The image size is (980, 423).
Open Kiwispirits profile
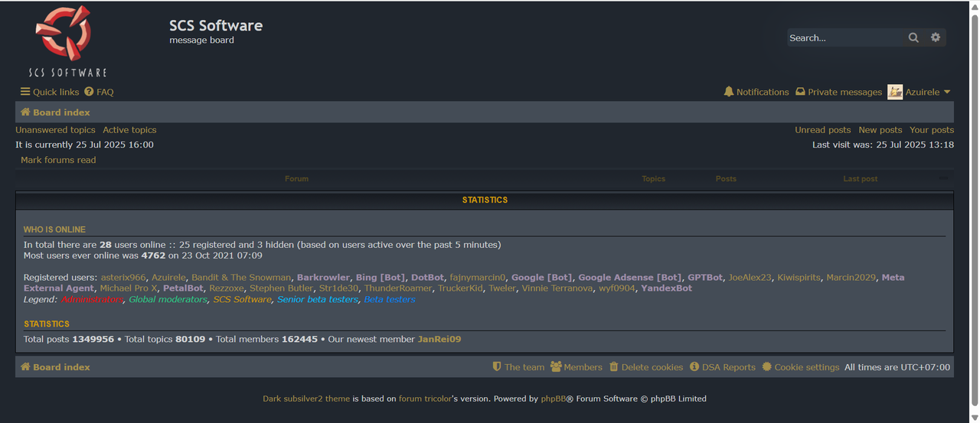[x=799, y=278]
